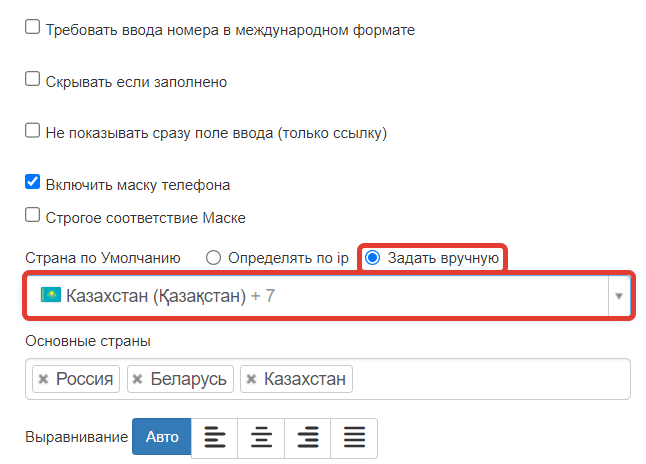Choose justify alignment icon
The height and width of the screenshot is (464, 646).
point(354,437)
